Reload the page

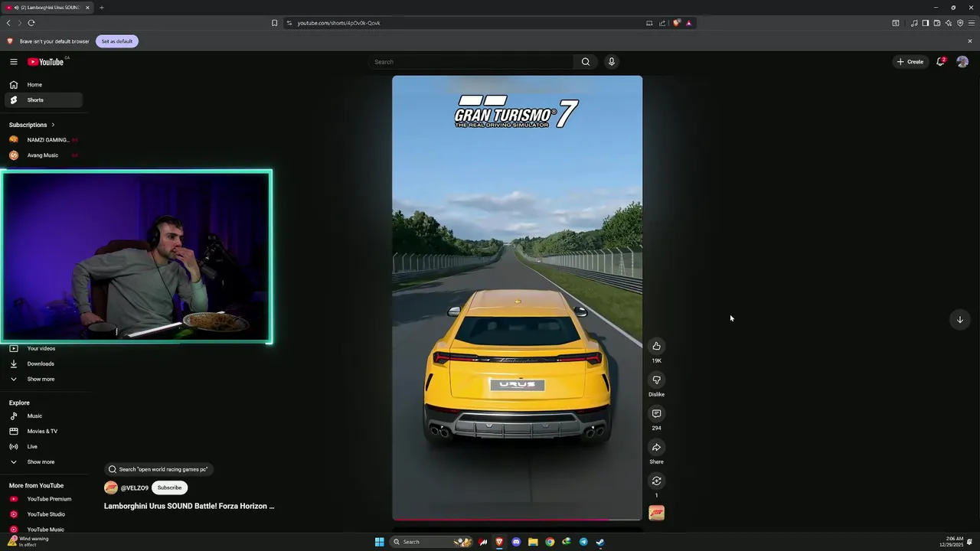[x=31, y=23]
